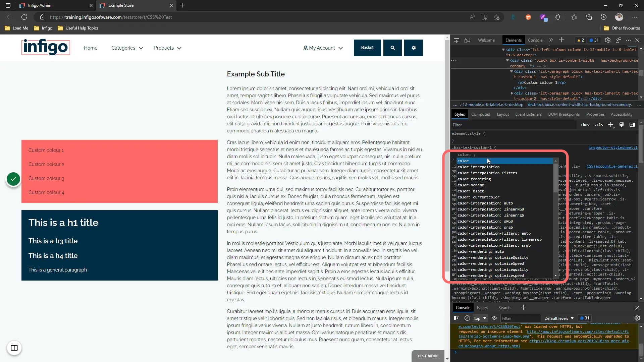This screenshot has width=644, height=362.
Task: Select color: black autocomplete suggestion
Action: 505,191
